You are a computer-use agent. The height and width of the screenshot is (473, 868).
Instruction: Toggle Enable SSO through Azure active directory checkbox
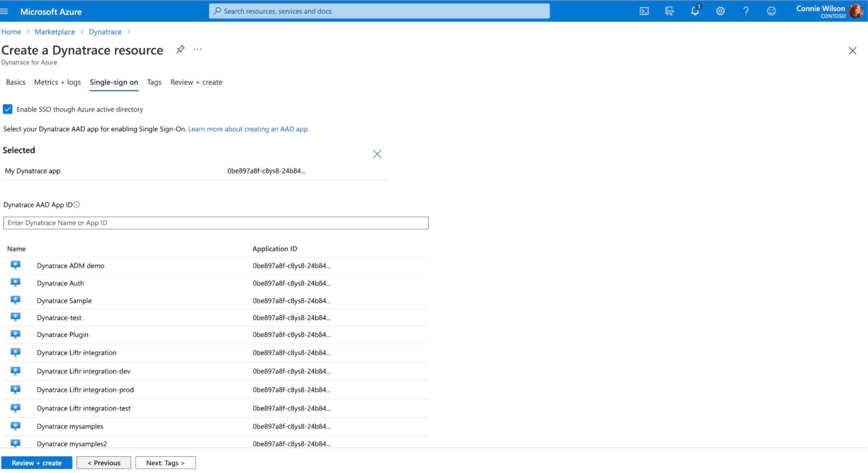pos(7,109)
